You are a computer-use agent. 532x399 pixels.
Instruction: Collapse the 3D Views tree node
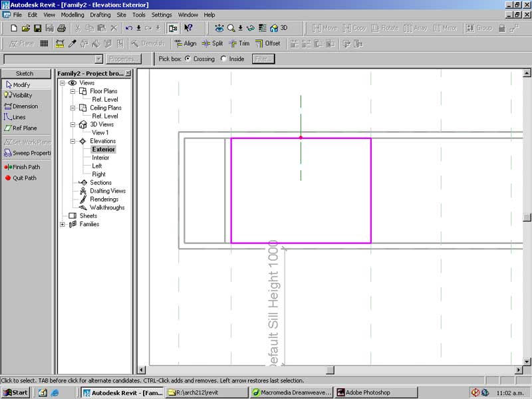72,124
